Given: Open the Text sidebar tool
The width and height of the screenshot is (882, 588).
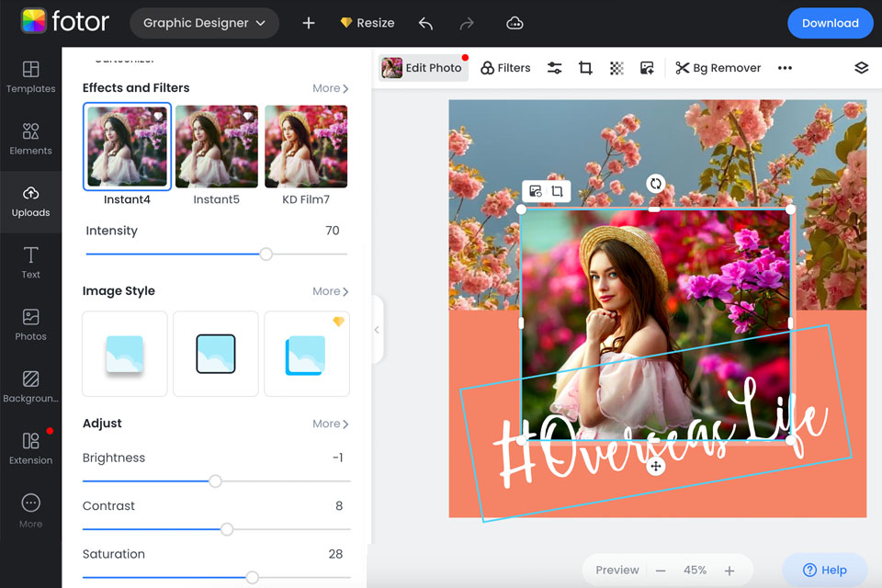Looking at the screenshot, I should [30, 263].
